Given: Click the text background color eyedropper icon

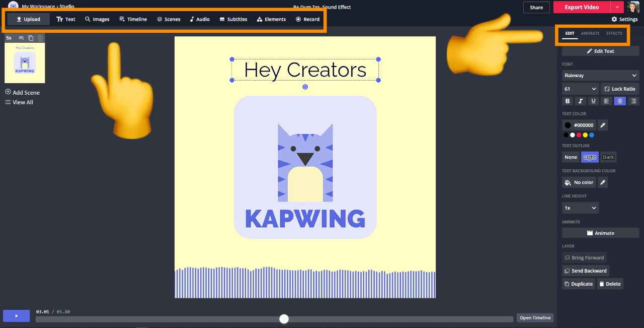Looking at the screenshot, I should point(603,182).
